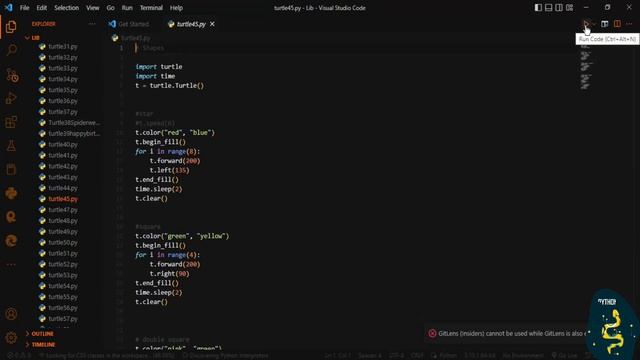Open the Help menu
Screen dimensions: 640x360
pos(176,8)
